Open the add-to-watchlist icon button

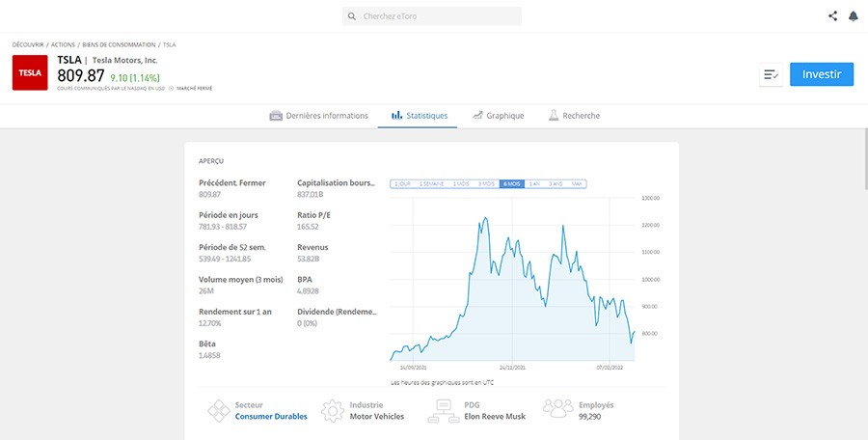[x=772, y=74]
